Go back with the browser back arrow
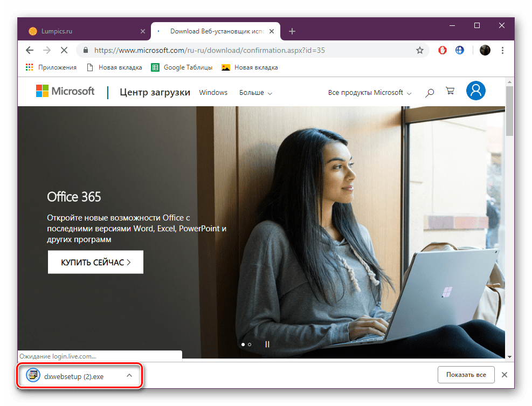Viewport: 532px width, 406px height. click(30, 50)
